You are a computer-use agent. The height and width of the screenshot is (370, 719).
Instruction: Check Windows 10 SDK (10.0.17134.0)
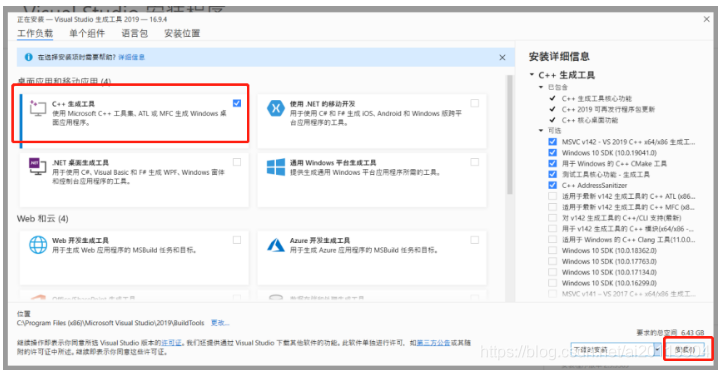click(x=553, y=272)
